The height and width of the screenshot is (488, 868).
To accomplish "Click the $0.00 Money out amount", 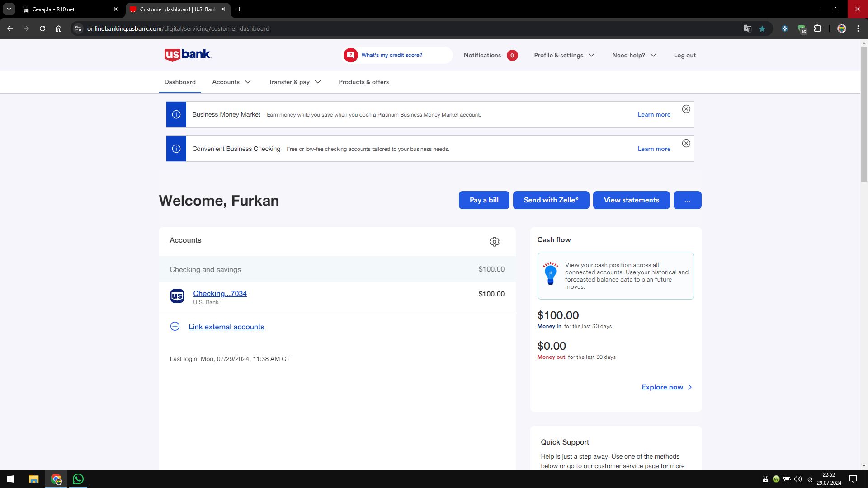I will click(552, 346).
